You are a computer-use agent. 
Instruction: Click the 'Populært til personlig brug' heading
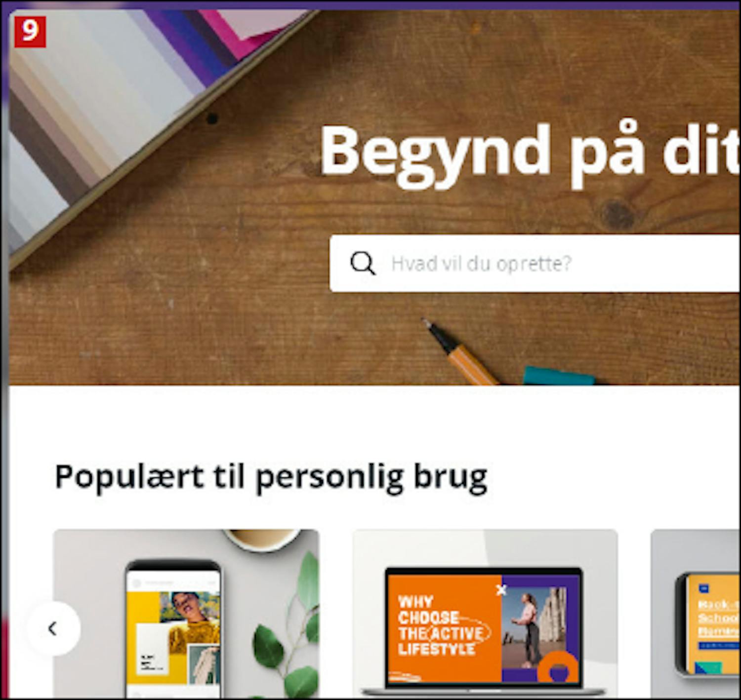click(271, 477)
